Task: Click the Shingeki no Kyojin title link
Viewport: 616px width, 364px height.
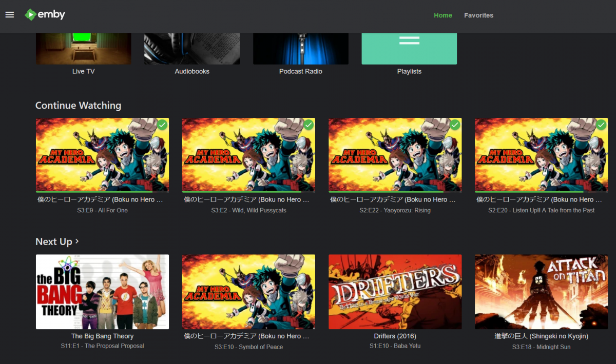Action: (x=541, y=336)
